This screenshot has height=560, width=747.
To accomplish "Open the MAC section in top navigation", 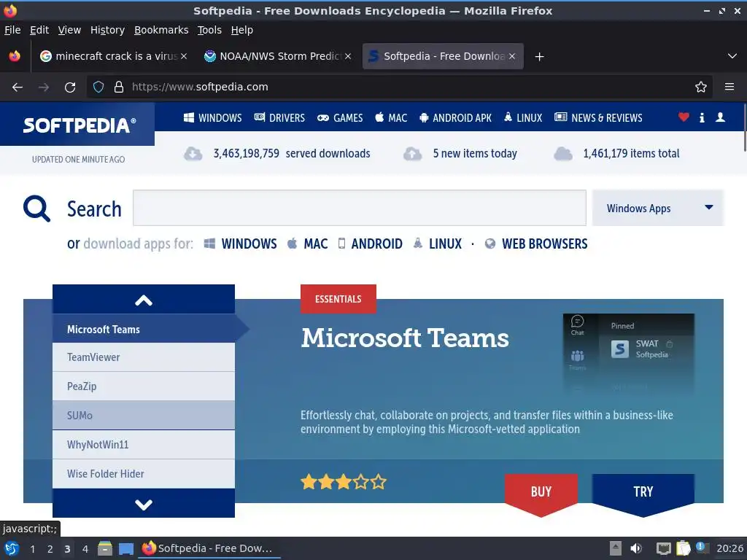I will 391,117.
